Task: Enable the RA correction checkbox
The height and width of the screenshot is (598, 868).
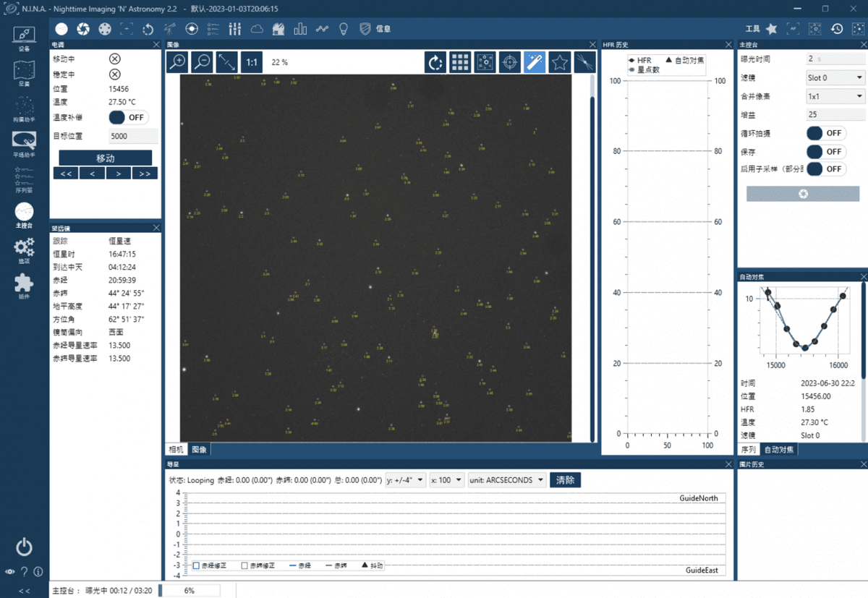Action: 196,565
